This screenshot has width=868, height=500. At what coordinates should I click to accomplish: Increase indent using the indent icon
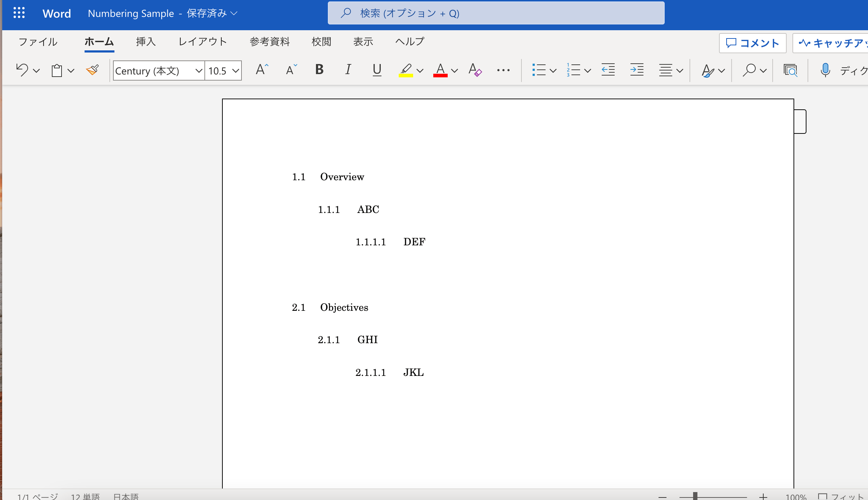click(637, 70)
